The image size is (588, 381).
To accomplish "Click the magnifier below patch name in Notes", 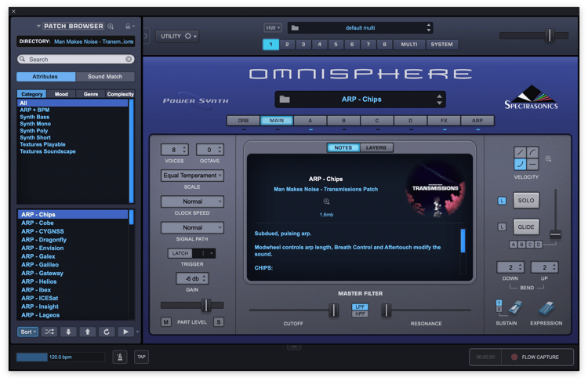I will pyautogui.click(x=326, y=201).
